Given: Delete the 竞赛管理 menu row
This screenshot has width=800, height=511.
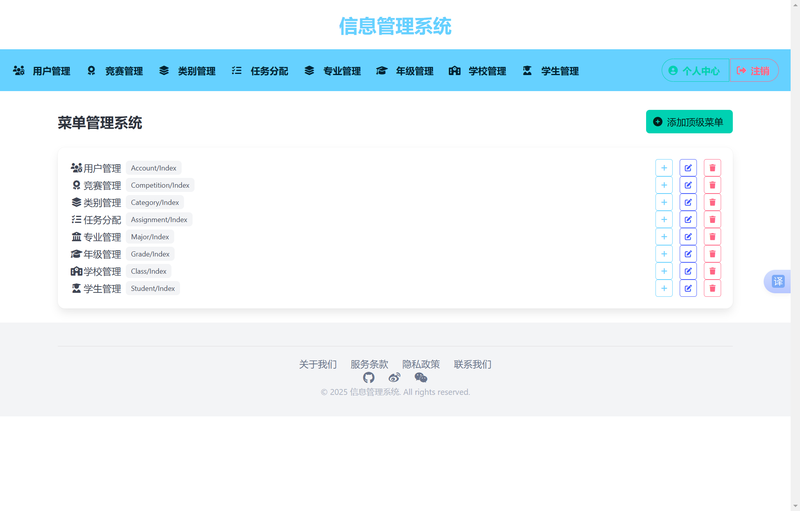Looking at the screenshot, I should (x=712, y=185).
